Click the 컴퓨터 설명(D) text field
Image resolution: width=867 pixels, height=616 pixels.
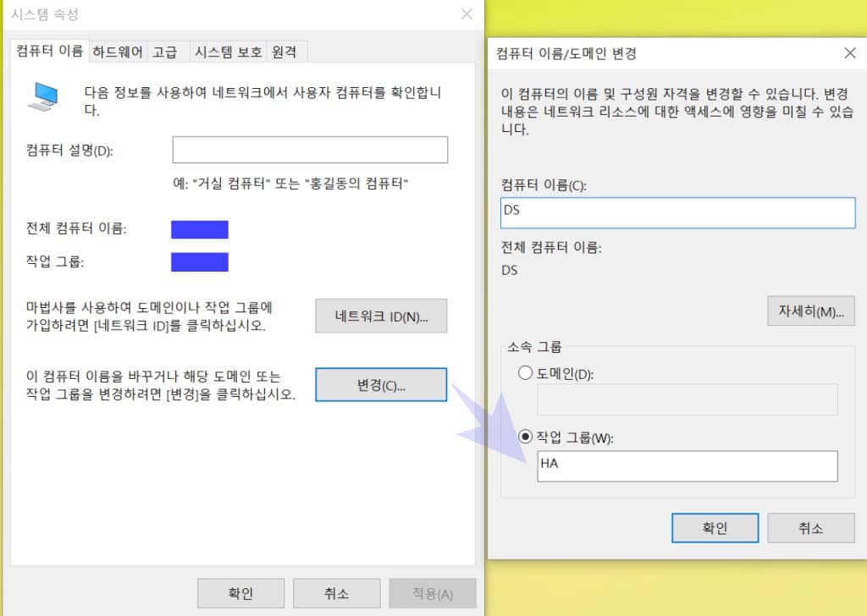(310, 151)
